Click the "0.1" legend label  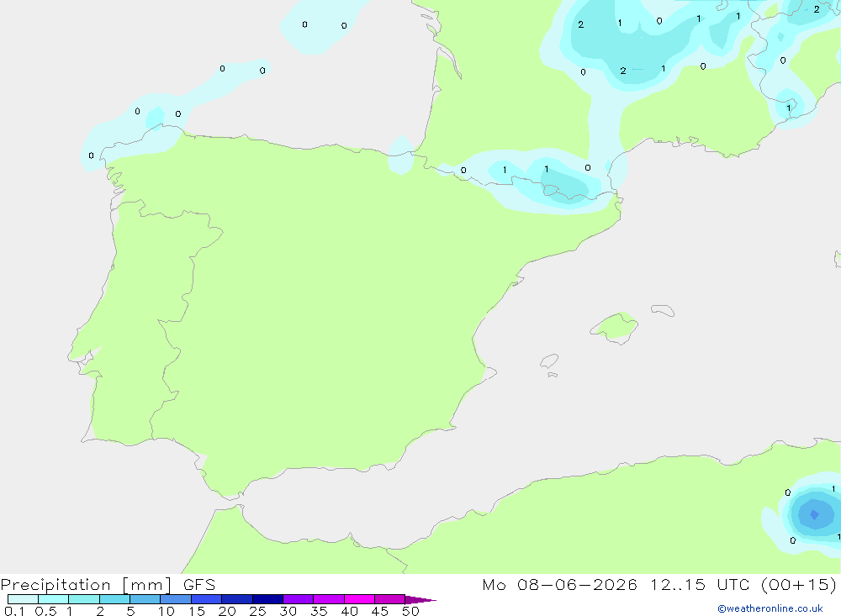pos(14,611)
